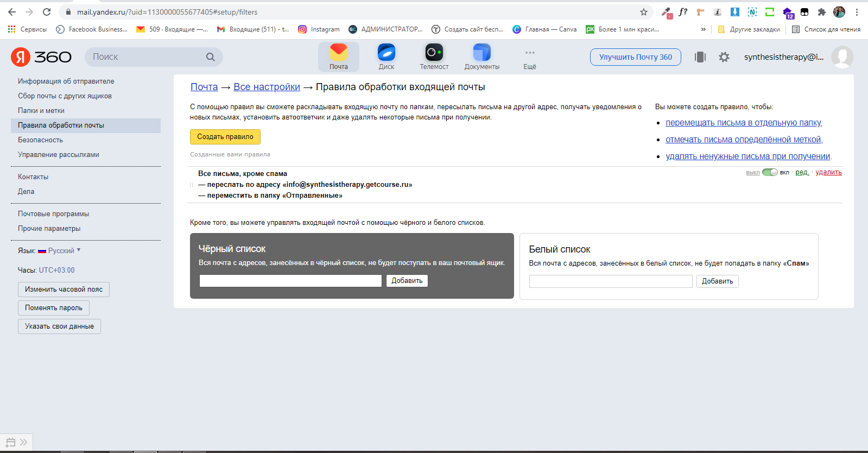Screen dimensions: 868x453
Task: Click the user avatar profile icon
Action: pos(842,57)
